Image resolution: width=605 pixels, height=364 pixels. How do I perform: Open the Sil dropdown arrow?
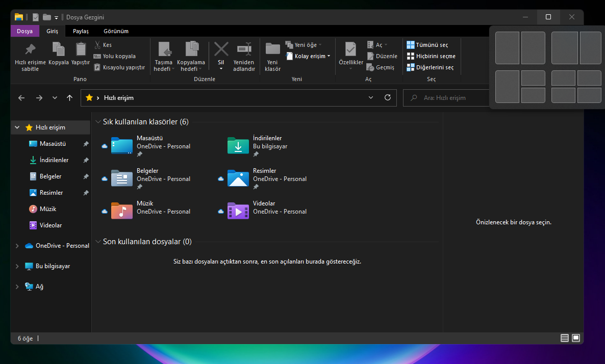point(221,69)
